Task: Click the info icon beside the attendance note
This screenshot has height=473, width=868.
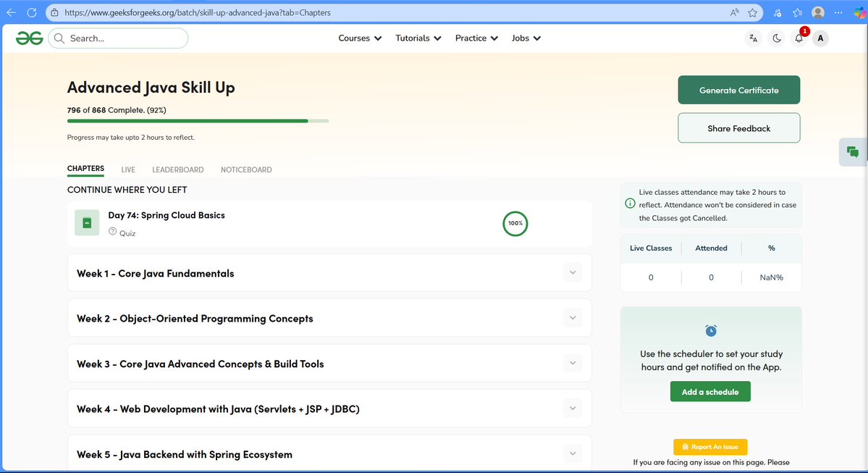Action: tap(630, 204)
